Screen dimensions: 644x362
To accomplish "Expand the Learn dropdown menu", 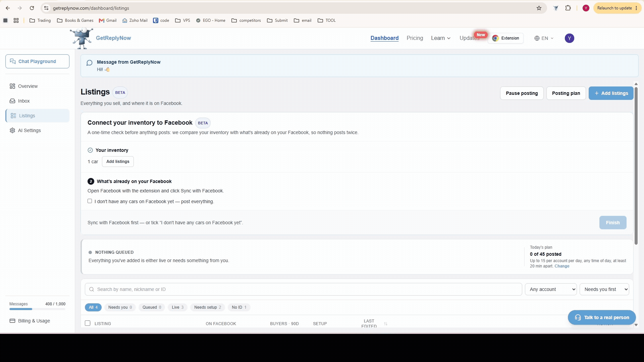I will tap(441, 38).
